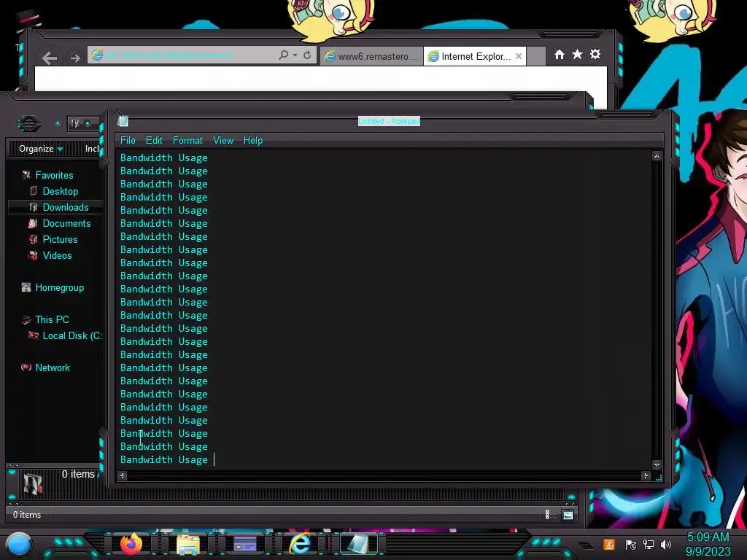Screen dimensions: 747x560
Task: Open the purple window app on taskbar
Action: [245, 544]
